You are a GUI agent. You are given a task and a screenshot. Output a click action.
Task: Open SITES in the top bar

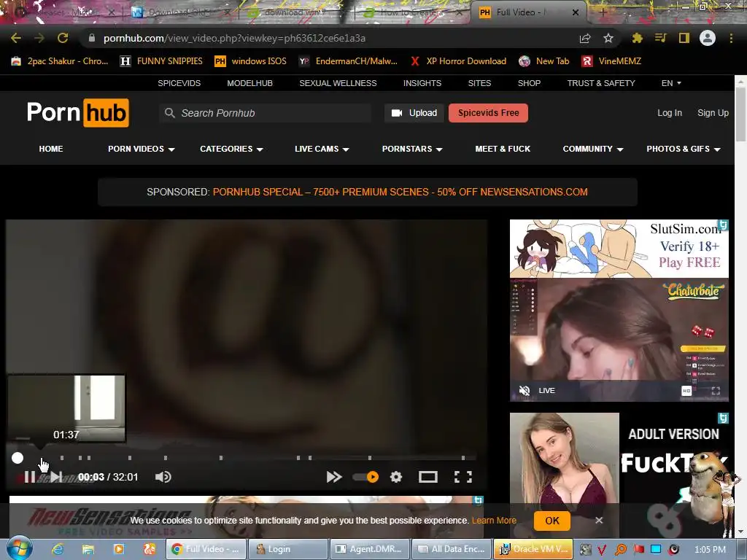pyautogui.click(x=479, y=83)
